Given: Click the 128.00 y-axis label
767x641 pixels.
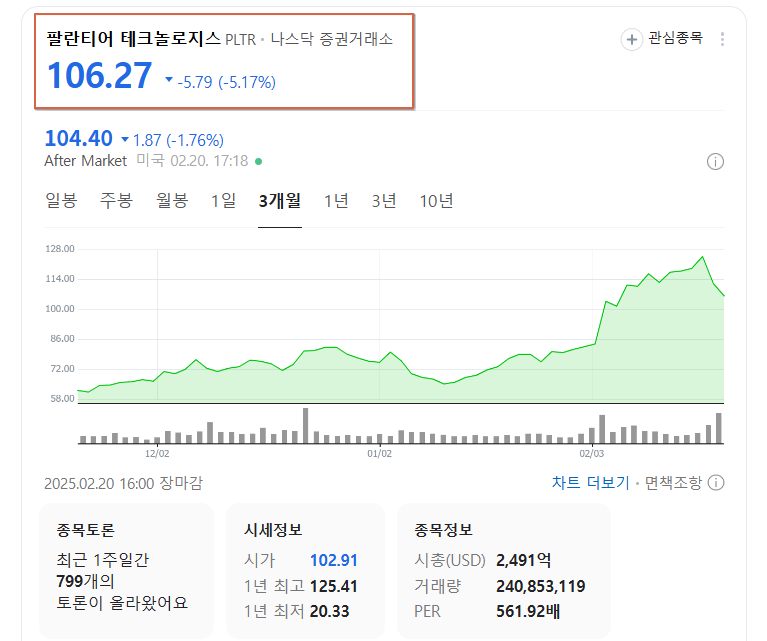Looking at the screenshot, I should (60, 249).
